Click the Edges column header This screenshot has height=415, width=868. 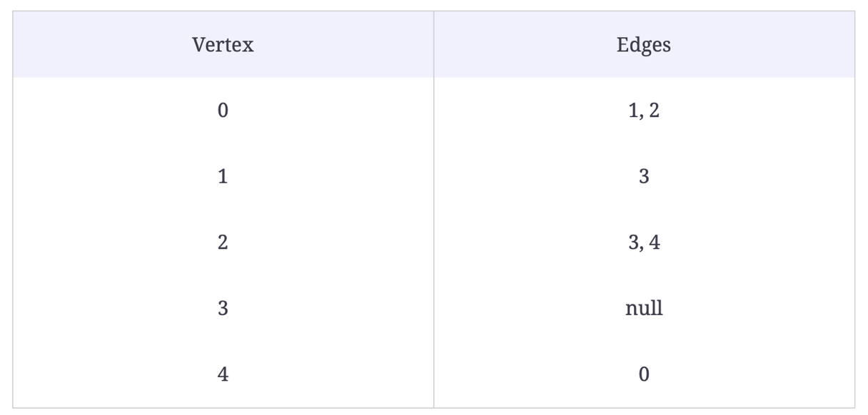tap(644, 44)
